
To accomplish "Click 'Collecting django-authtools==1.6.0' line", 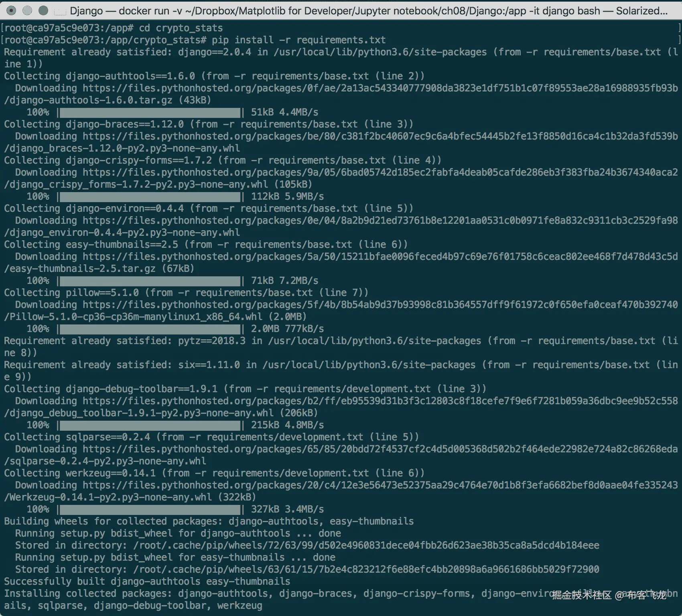I will pyautogui.click(x=214, y=76).
